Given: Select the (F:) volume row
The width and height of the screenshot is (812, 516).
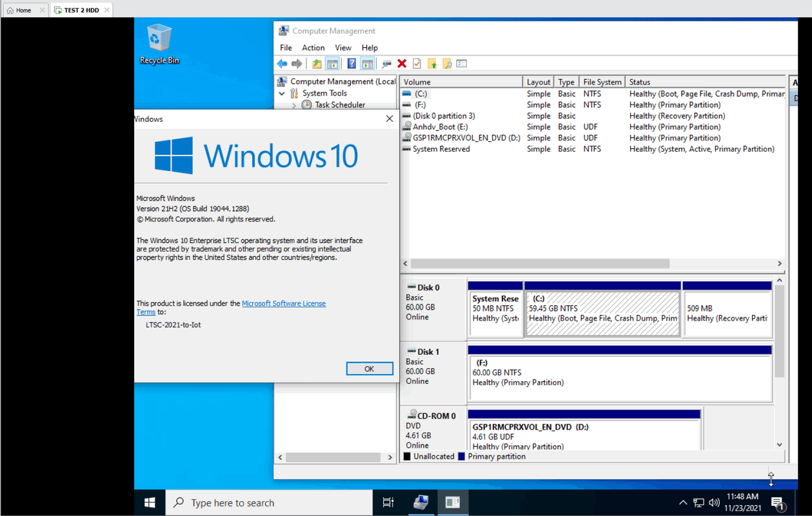Looking at the screenshot, I should tap(593, 105).
